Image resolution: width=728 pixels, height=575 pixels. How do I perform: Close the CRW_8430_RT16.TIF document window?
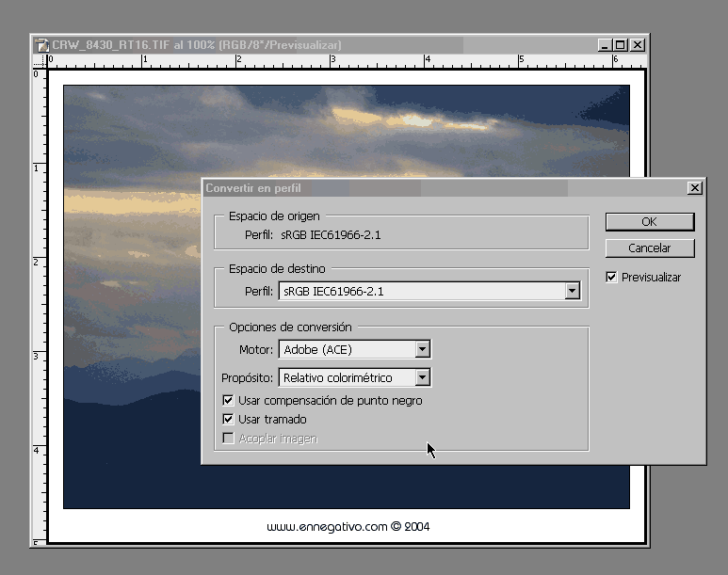pos(638,45)
